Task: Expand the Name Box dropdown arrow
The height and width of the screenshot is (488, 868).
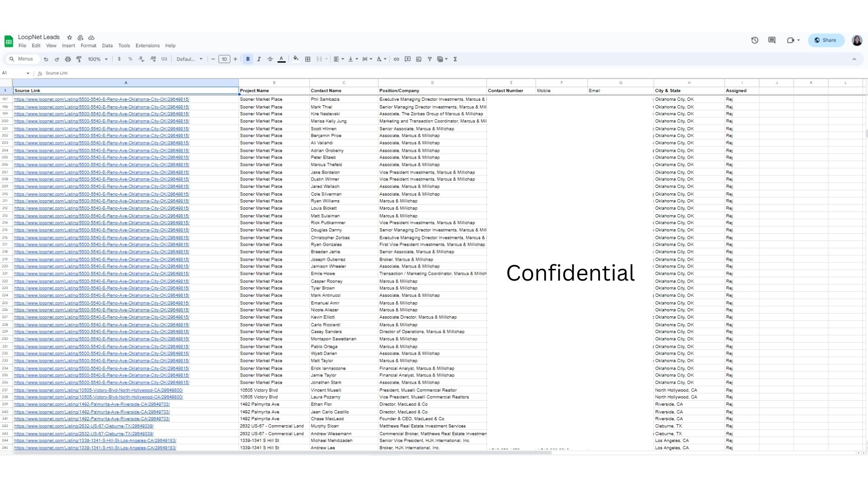Action: click(x=28, y=73)
